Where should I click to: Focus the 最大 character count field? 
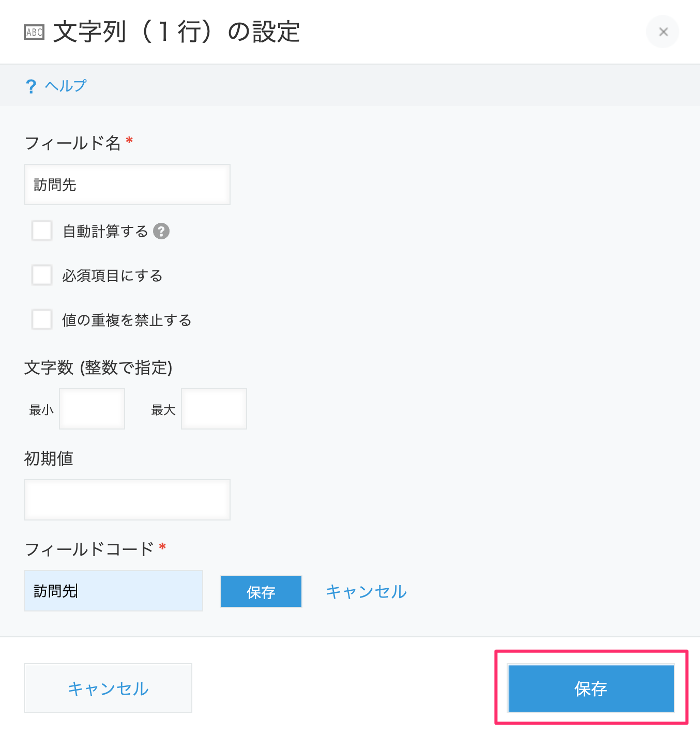click(214, 409)
